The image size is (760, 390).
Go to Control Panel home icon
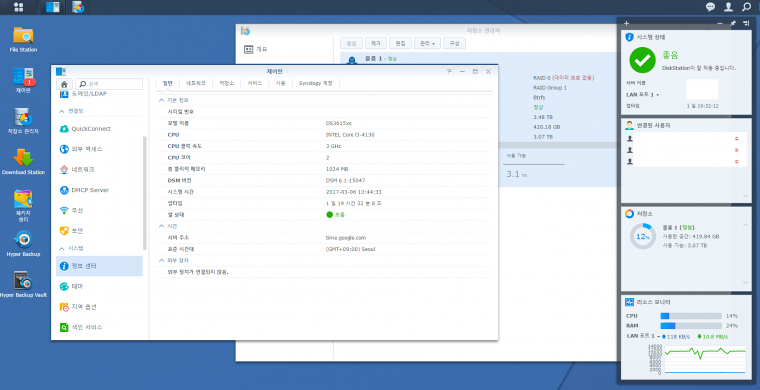(64, 84)
